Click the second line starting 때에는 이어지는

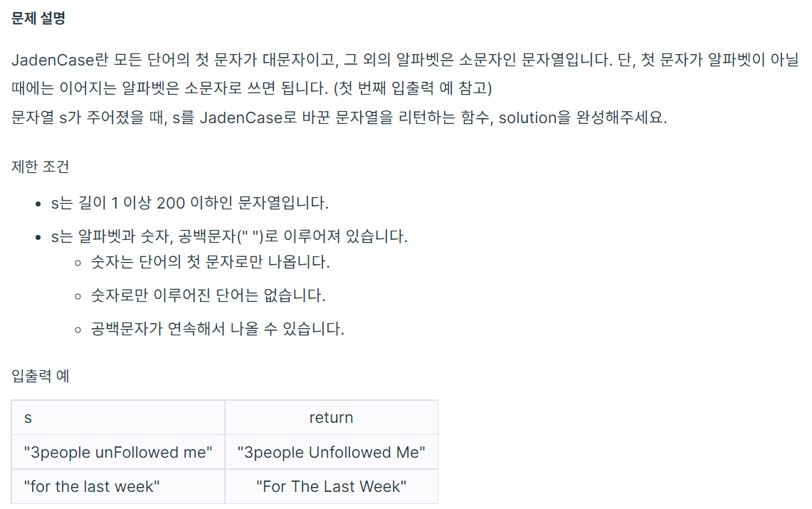coord(252,88)
